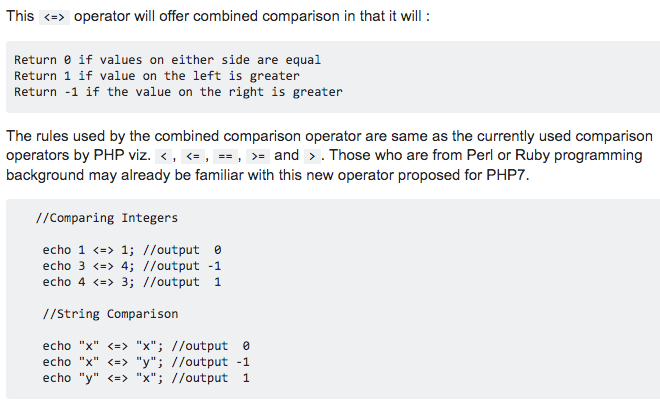660x402 pixels.
Task: Click the inline '>' operator before period
Action: coord(313,156)
